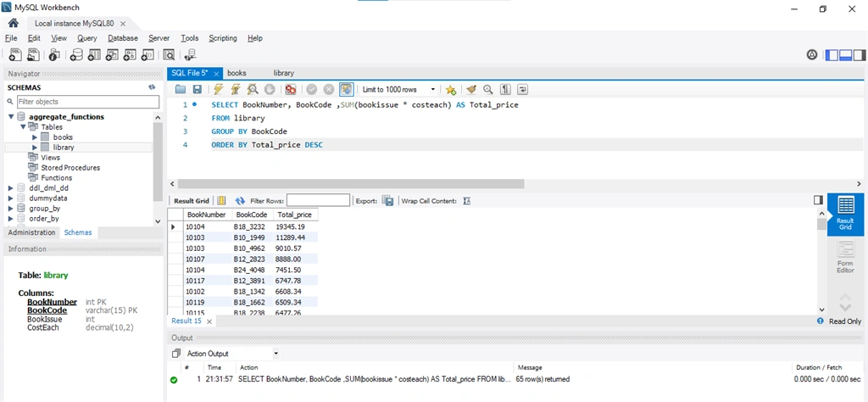Refresh the schemas list icon
This screenshot has width=868, height=402.
(152, 87)
